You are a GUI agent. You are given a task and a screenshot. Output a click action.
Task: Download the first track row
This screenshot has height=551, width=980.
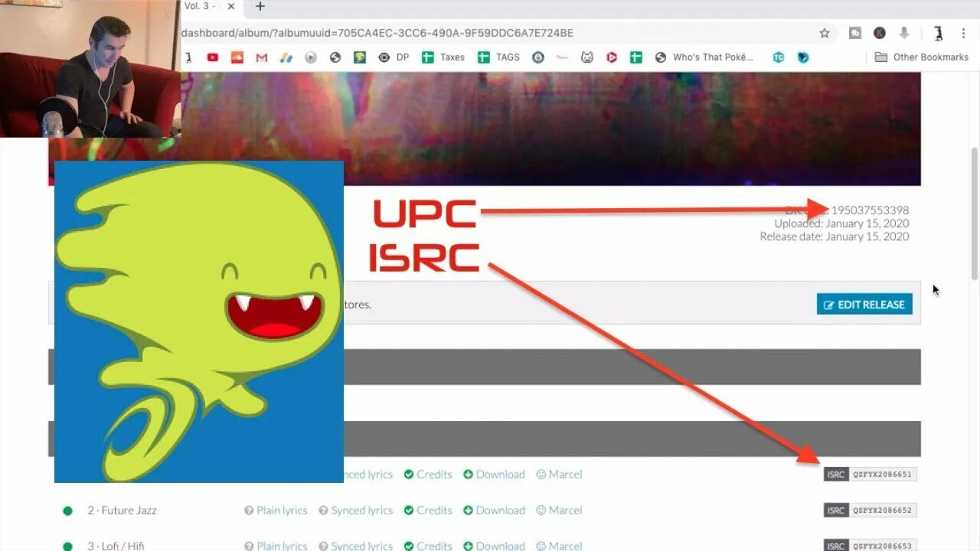(x=494, y=474)
